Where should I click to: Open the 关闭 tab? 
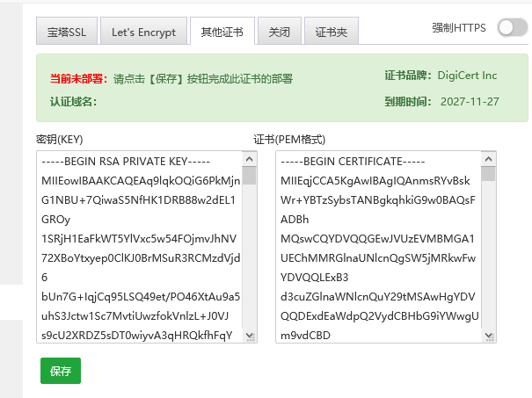coord(280,31)
